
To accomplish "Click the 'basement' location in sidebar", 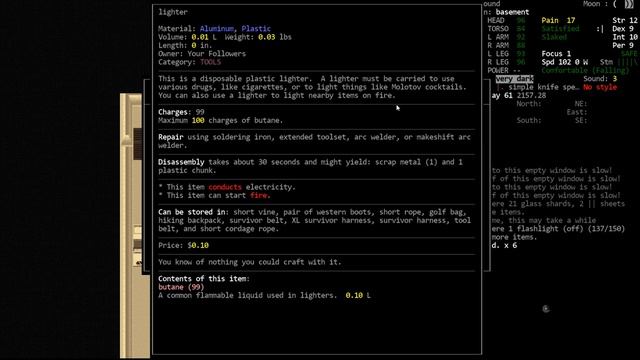I will click(512, 12).
